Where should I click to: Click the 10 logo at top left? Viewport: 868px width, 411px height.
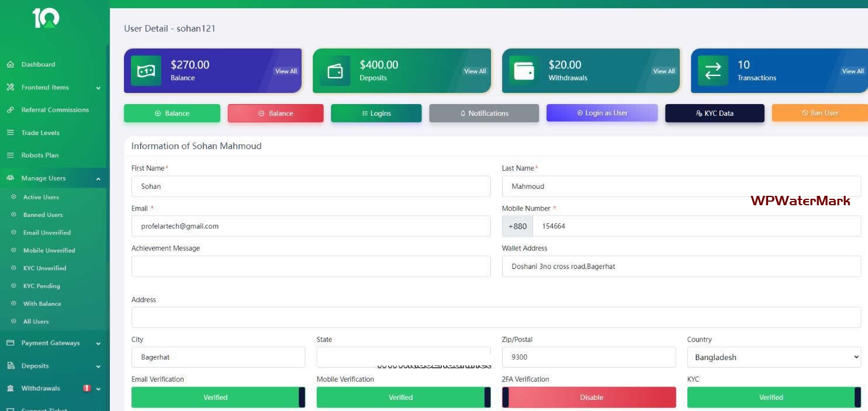tap(46, 19)
